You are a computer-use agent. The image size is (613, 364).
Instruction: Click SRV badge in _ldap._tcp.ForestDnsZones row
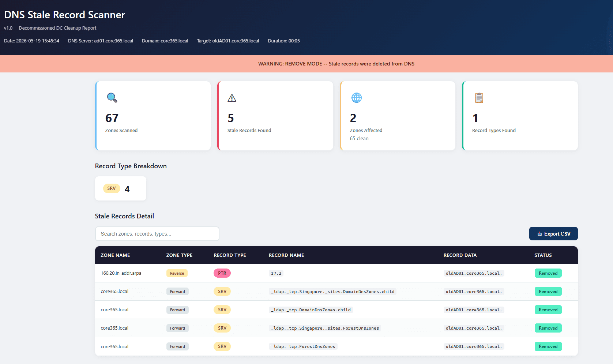tap(222, 346)
